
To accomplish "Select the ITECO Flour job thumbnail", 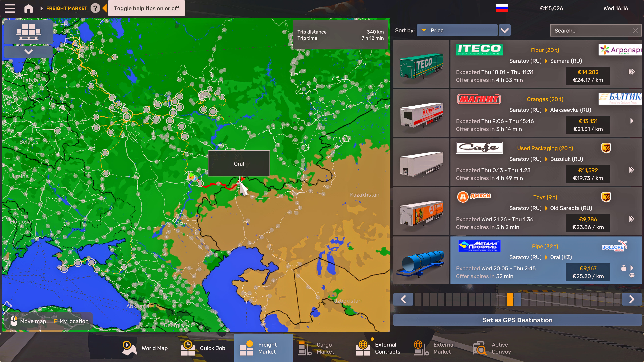I will (421, 64).
